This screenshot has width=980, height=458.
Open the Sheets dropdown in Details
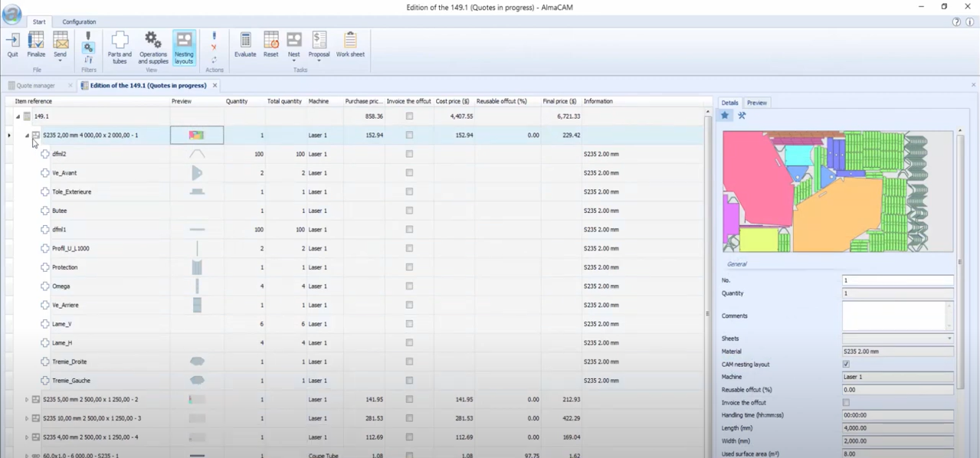[949, 339]
